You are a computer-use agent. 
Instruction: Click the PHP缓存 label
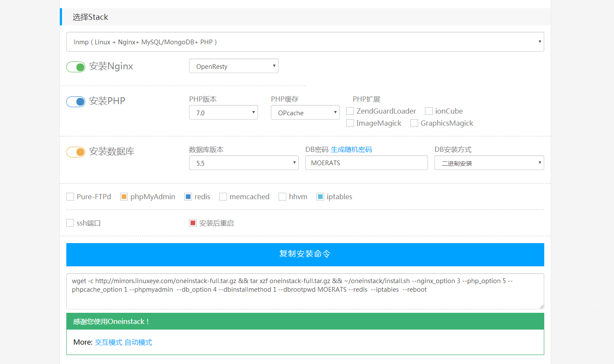[285, 99]
